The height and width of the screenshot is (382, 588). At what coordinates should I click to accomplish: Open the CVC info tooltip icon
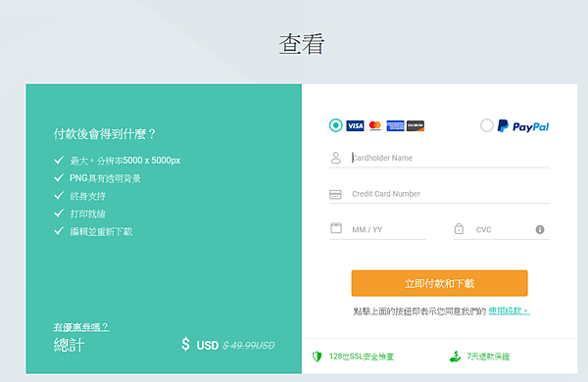(540, 229)
